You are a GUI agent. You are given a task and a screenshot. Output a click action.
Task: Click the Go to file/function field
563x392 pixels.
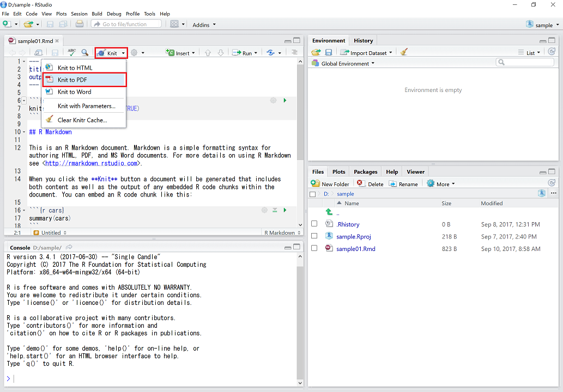click(x=126, y=24)
